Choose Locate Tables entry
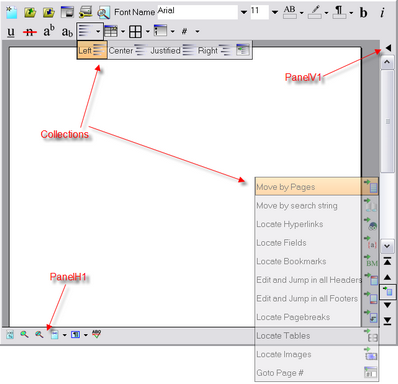This screenshot has height=384, width=398. [317, 336]
